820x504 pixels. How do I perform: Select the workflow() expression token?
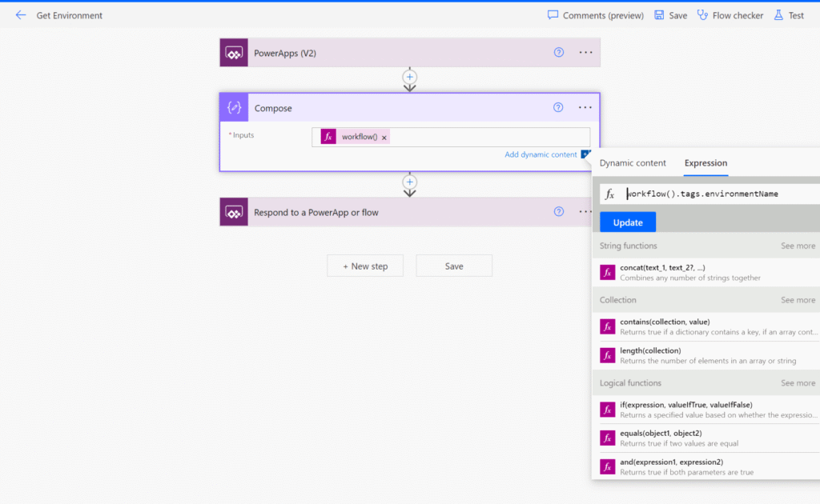355,137
